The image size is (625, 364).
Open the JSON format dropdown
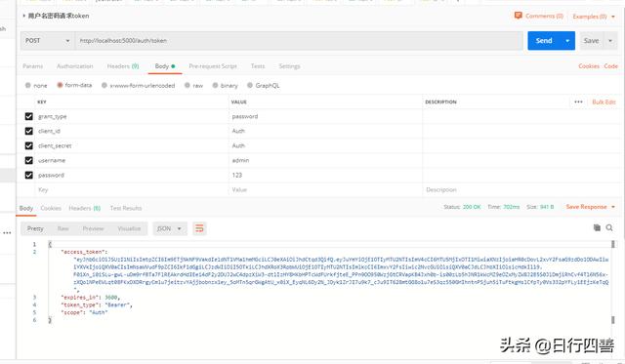tap(170, 228)
